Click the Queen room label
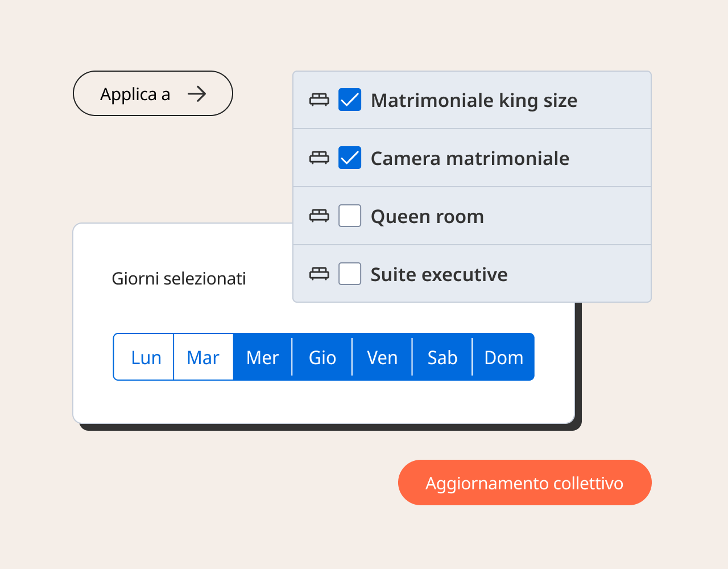This screenshot has height=569, width=728. coord(427,217)
